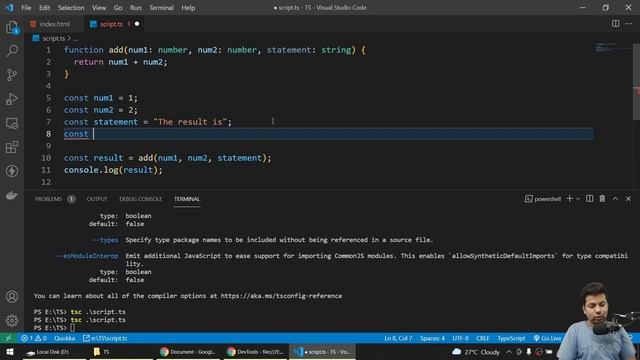The image size is (640, 360).
Task: Open the File menu
Action: pos(26,8)
